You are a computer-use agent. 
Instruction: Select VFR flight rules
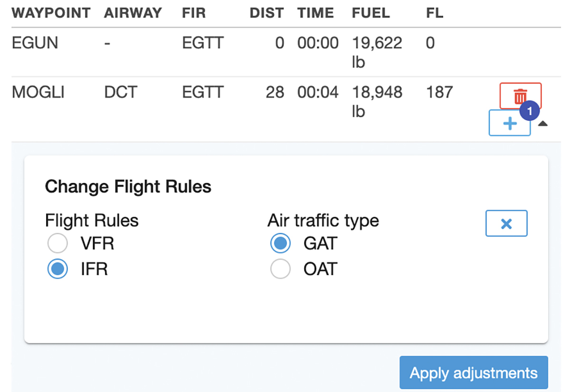pos(57,244)
